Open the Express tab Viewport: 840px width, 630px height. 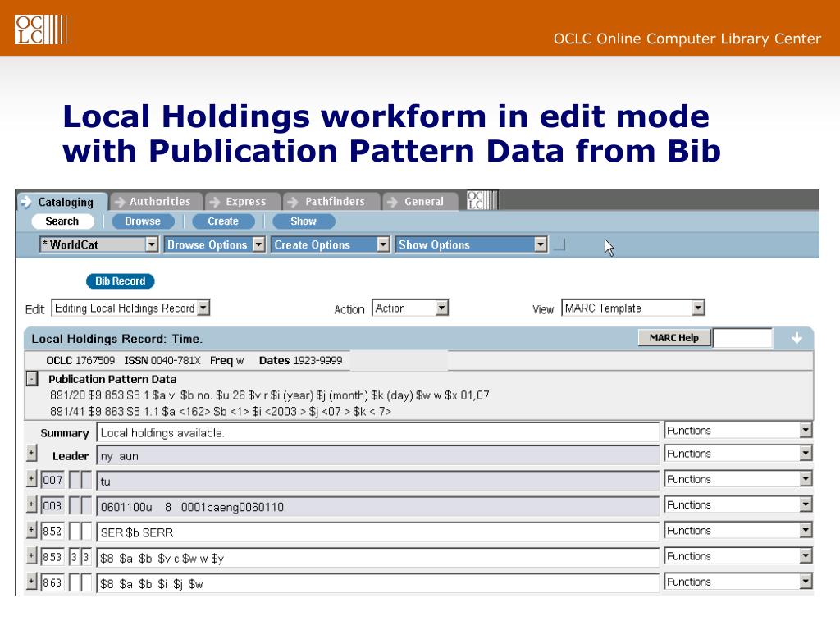[x=242, y=202]
